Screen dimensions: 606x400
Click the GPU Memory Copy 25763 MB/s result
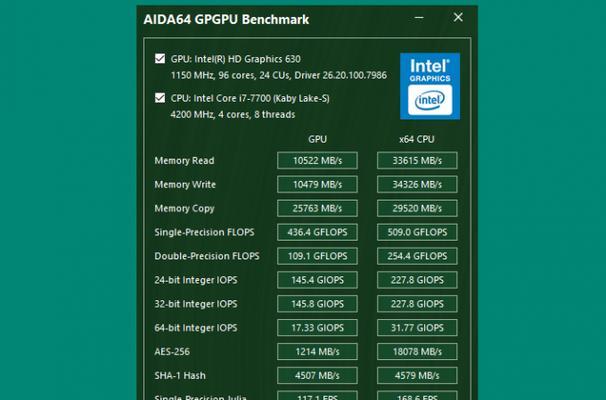[317, 208]
